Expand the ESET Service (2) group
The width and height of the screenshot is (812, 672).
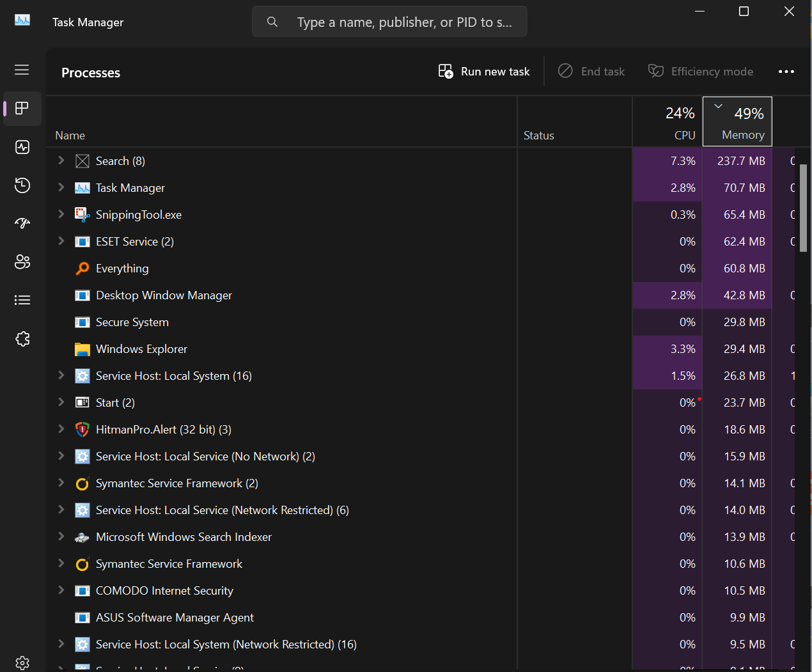[x=61, y=241]
